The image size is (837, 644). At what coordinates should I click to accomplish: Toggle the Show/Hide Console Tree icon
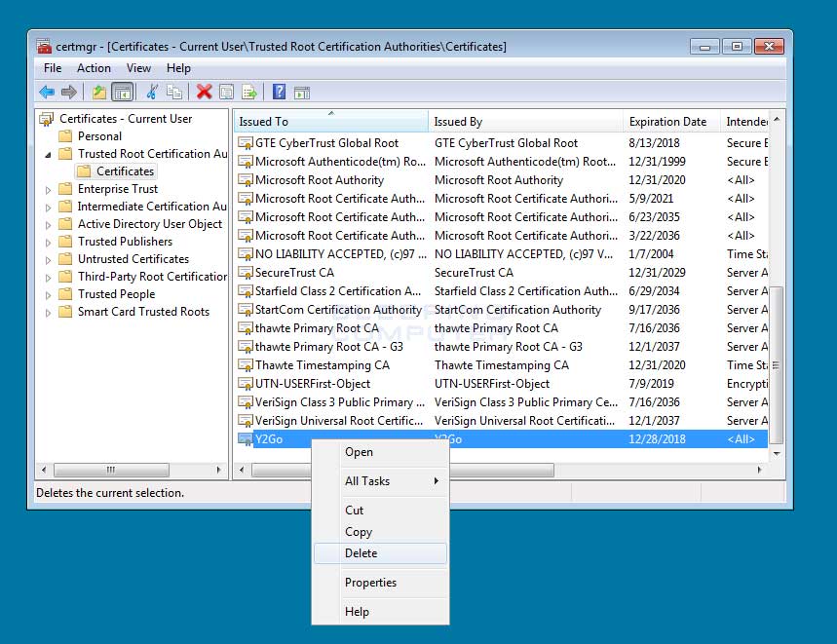pos(122,93)
